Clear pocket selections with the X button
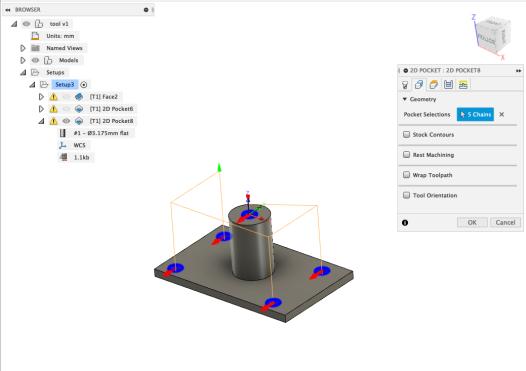The width and height of the screenshot is (526, 371). click(x=502, y=114)
